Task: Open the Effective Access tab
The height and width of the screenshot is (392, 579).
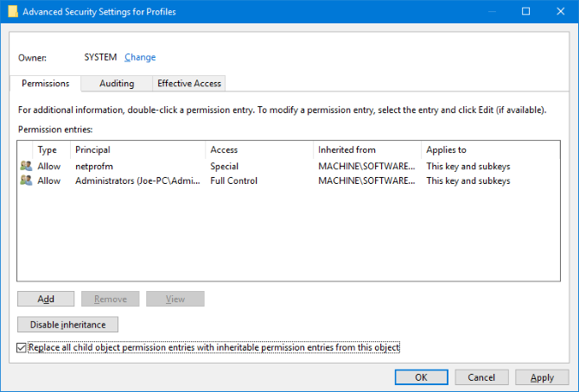Action: tap(189, 84)
